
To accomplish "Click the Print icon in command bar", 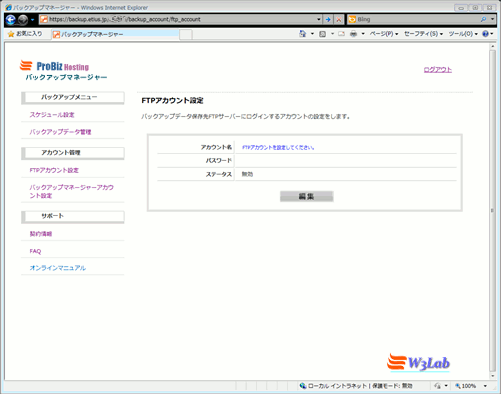I will [x=354, y=34].
